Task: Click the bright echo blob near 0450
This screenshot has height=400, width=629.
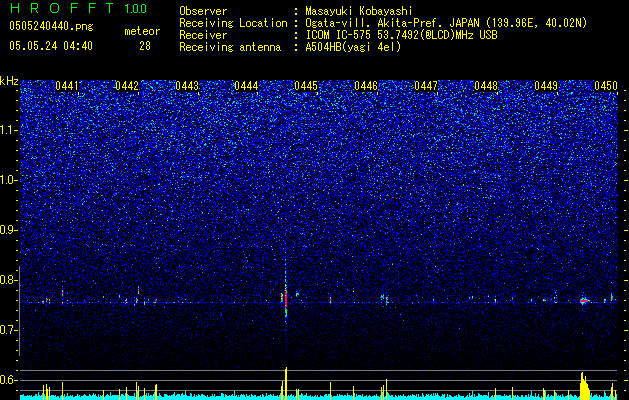Action: [x=584, y=301]
